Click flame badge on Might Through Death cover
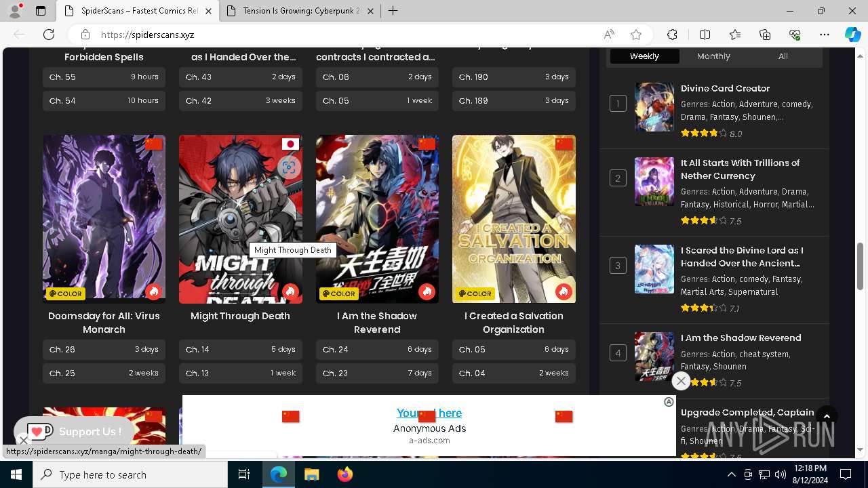 [x=290, y=291]
